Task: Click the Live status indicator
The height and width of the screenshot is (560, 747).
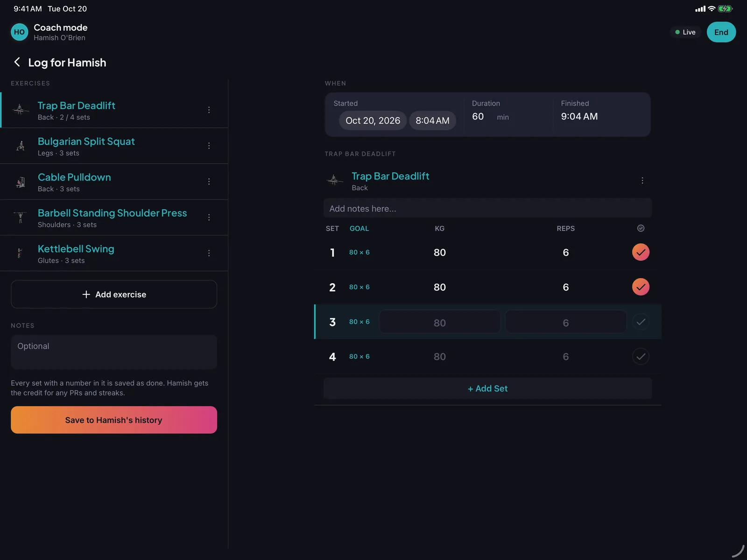Action: coord(685,32)
